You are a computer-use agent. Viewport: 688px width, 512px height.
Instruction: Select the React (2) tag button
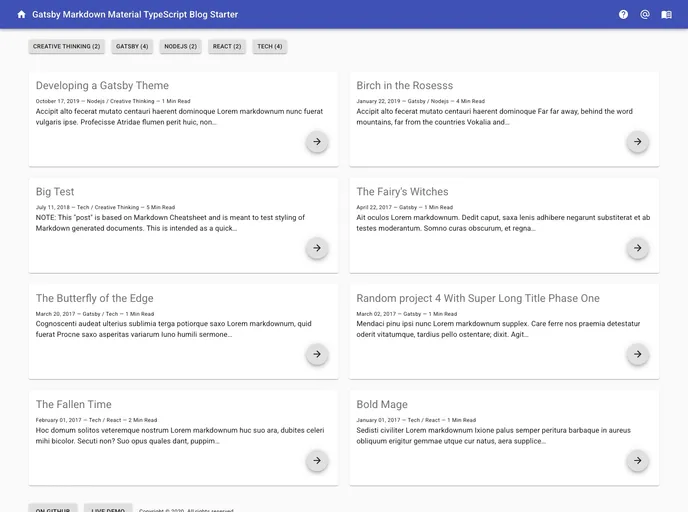click(x=227, y=47)
